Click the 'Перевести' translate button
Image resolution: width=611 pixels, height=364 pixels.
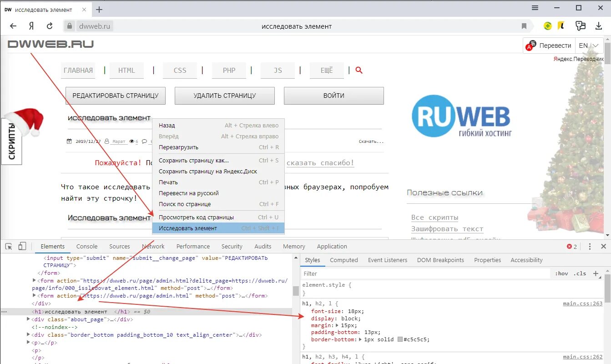coord(549,45)
